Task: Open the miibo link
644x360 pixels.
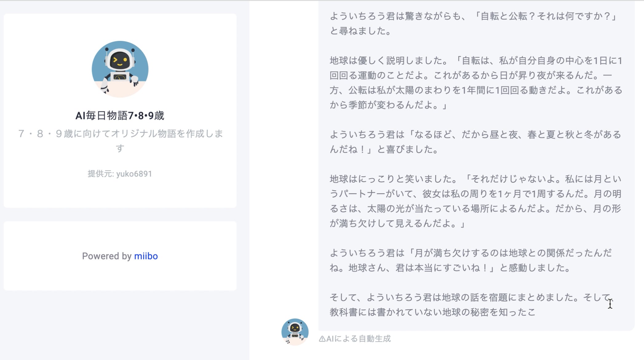Action: [146, 256]
